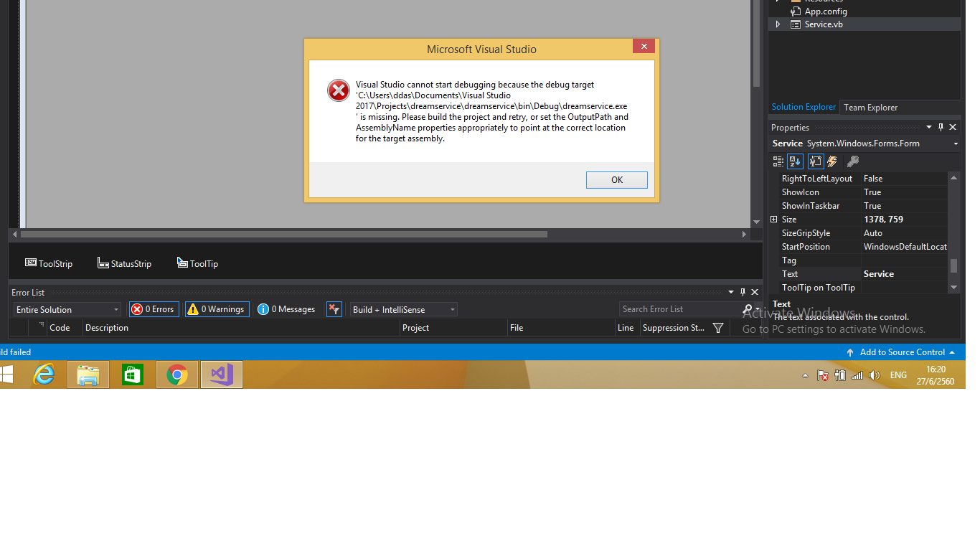Open the Service object selector dropdown
Screen dimensions: 980x551
tap(956, 143)
